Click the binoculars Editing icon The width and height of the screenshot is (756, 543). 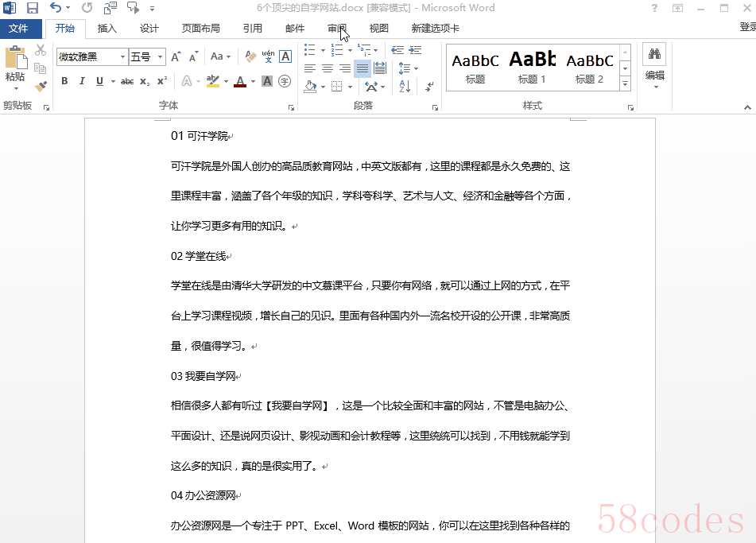pyautogui.click(x=654, y=54)
